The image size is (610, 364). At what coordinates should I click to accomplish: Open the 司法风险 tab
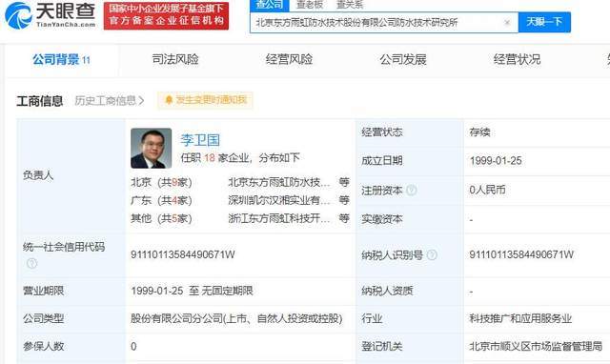pos(175,59)
